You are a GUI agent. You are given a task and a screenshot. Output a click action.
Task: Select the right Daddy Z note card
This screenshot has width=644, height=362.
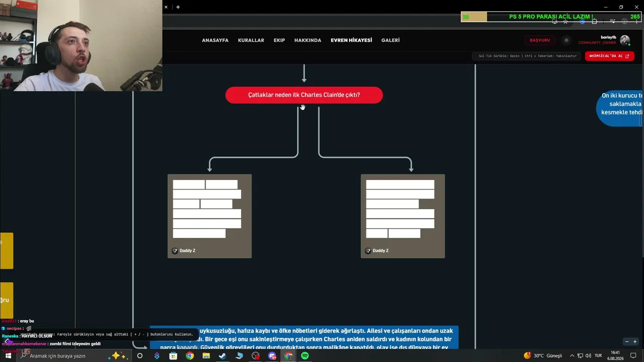click(403, 216)
